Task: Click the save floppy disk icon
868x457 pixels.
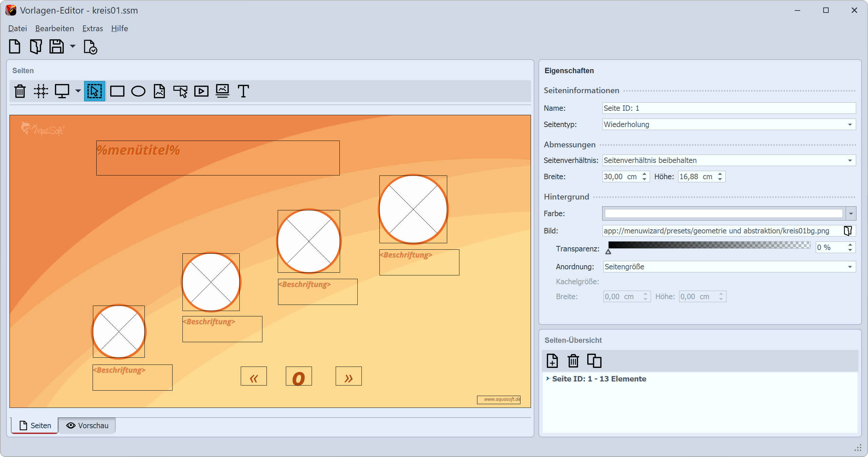Action: (57, 47)
